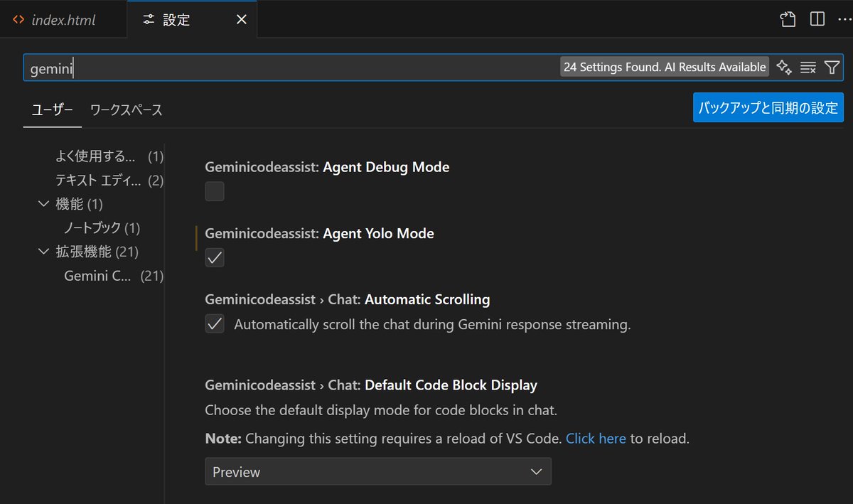Clear the settings search input icon
The image size is (853, 504).
pyautogui.click(x=808, y=67)
